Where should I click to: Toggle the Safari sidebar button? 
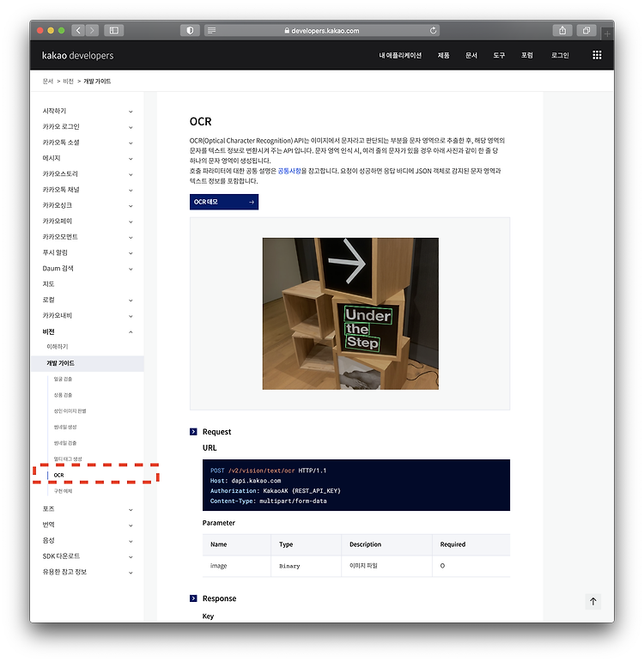click(x=114, y=30)
